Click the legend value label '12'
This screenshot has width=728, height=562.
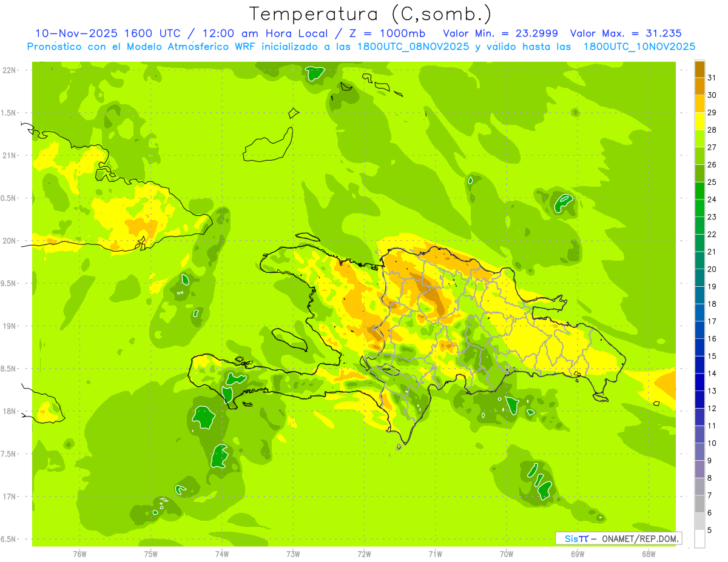712,408
